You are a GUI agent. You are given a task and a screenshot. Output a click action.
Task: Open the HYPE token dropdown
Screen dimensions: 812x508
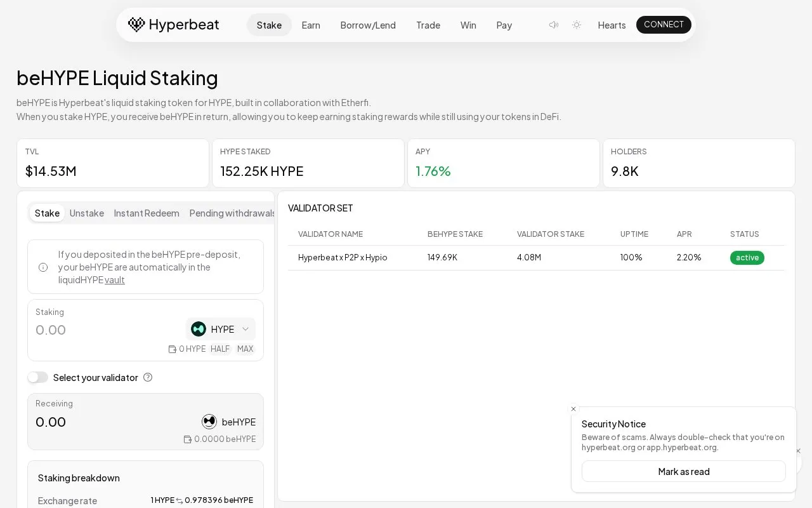click(x=221, y=329)
